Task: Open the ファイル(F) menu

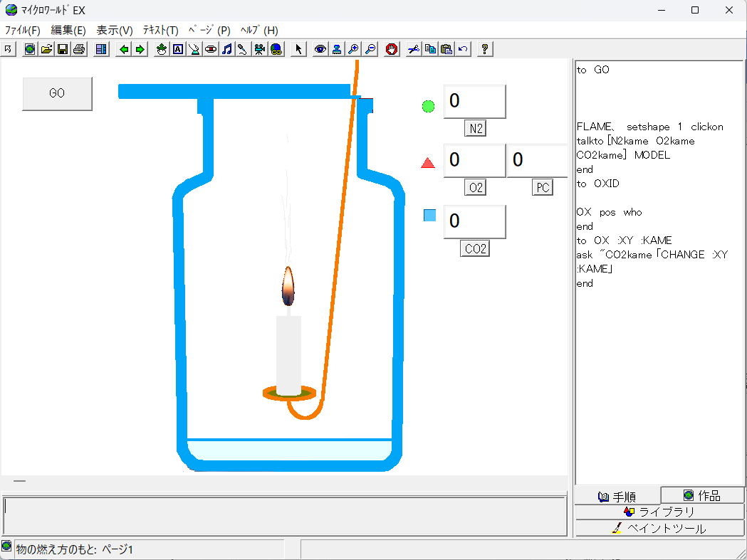Action: [22, 31]
